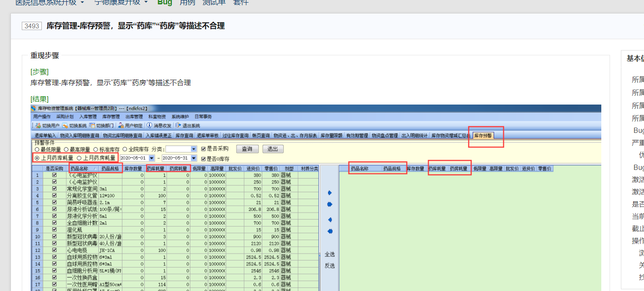The width and height of the screenshot is (644, 291).
Task: Click the double right arrow move-all button
Action: [x=330, y=204]
